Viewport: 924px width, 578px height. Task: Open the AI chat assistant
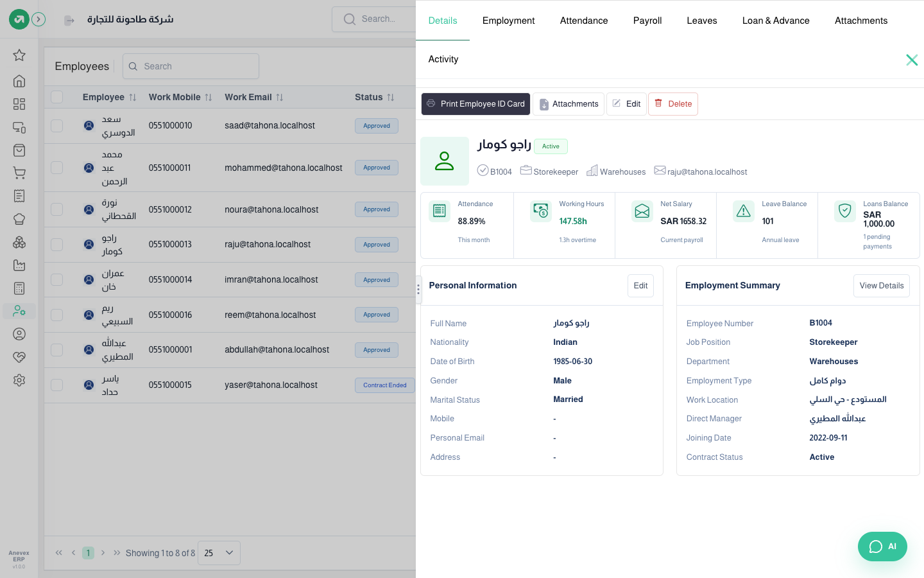tap(882, 547)
